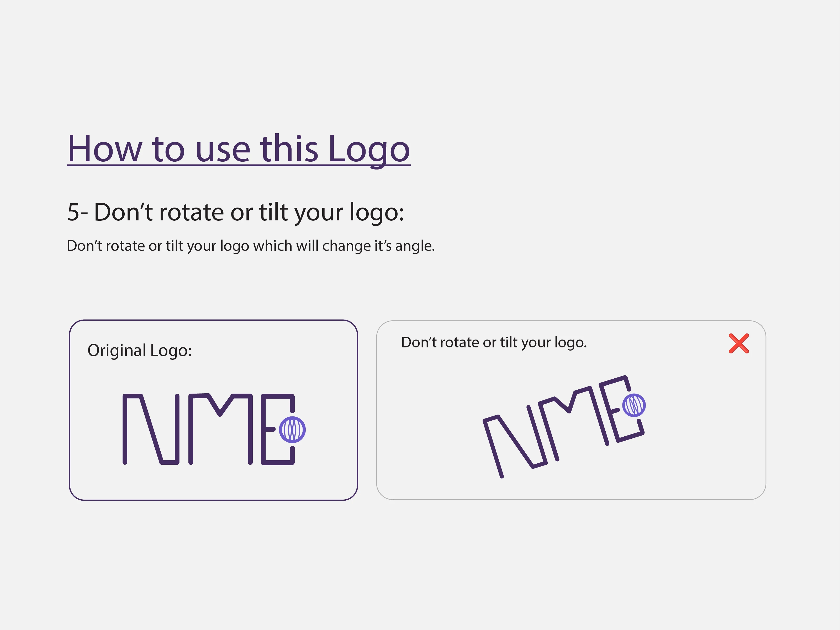The image size is (840, 630).
Task: Select the globe icon in original logo
Action: pos(292,430)
